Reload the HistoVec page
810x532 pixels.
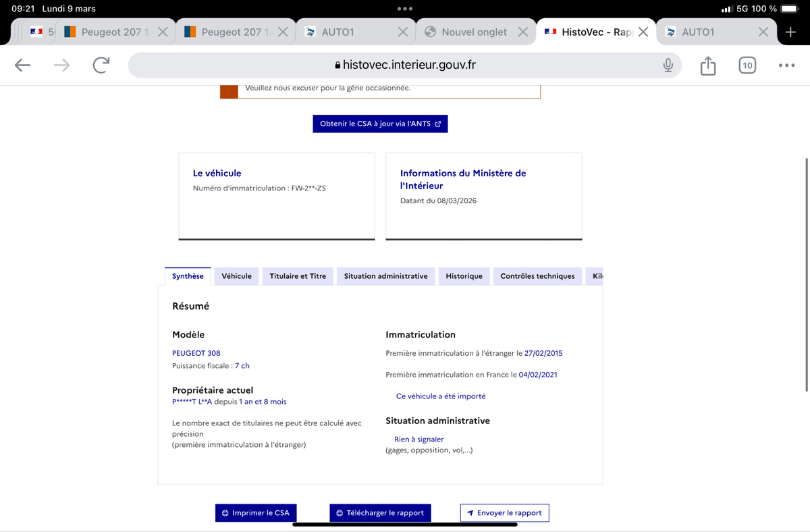click(x=101, y=65)
